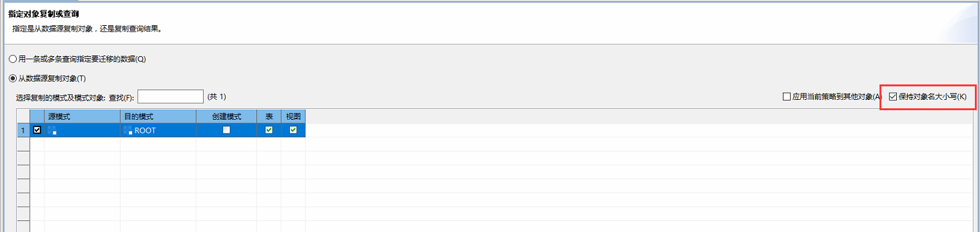Select the ROOT destination schema text
Screen dimensions: 980x232
pos(145,130)
